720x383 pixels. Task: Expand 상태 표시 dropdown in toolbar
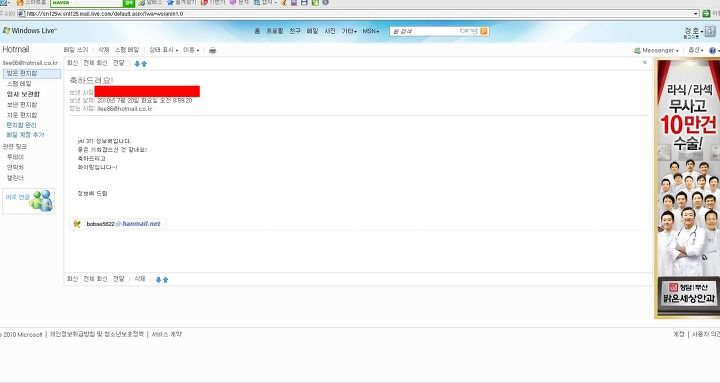[x=163, y=50]
